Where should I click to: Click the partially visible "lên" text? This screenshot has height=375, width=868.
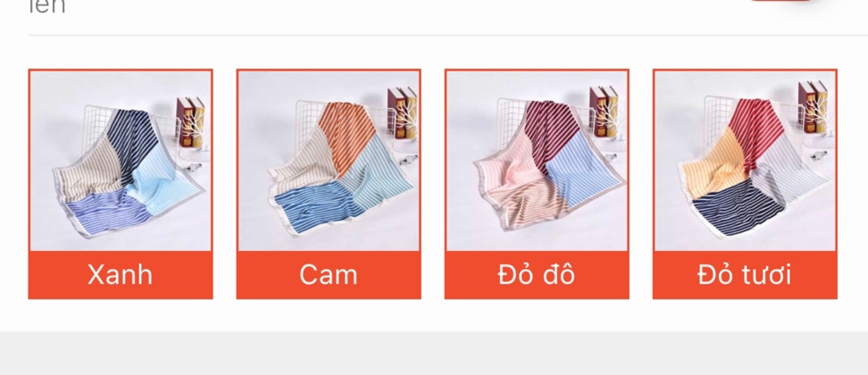pos(47,6)
